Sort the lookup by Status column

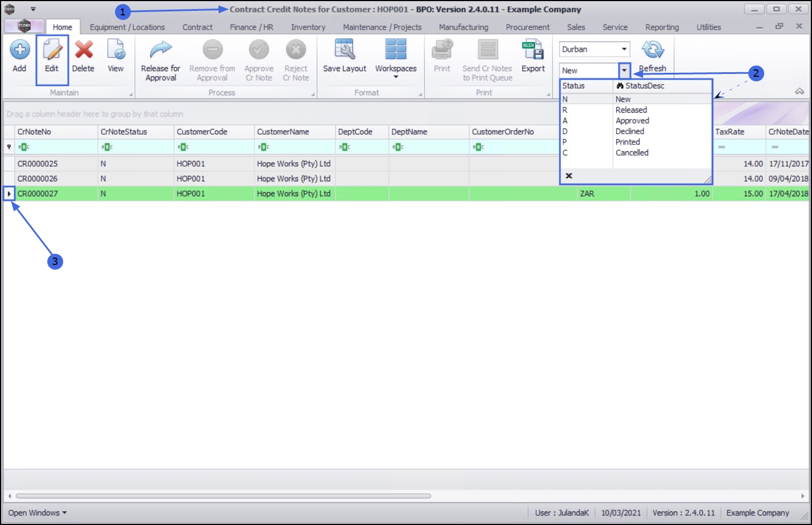[x=586, y=86]
